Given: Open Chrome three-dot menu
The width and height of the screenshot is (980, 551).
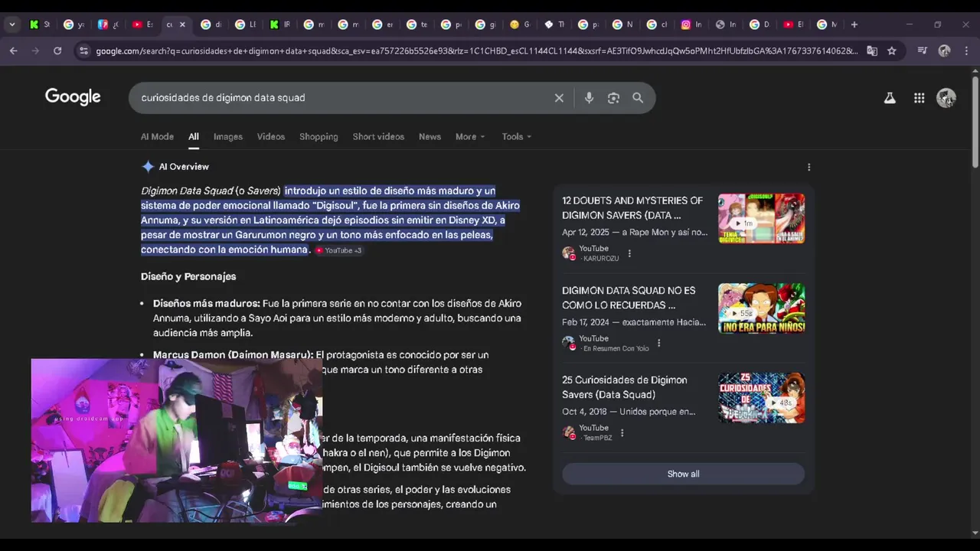Looking at the screenshot, I should [x=965, y=51].
